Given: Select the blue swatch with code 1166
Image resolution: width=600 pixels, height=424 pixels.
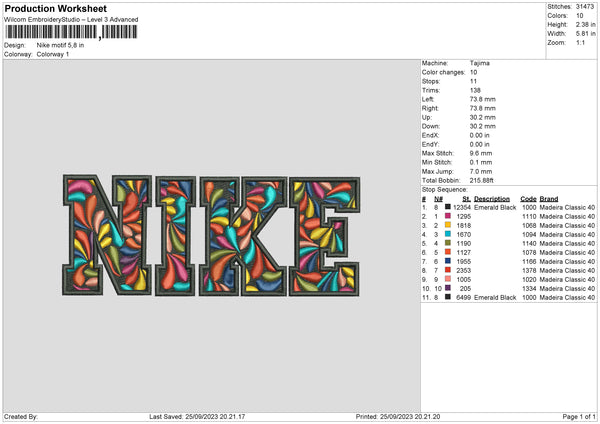Looking at the screenshot, I should coord(447,261).
